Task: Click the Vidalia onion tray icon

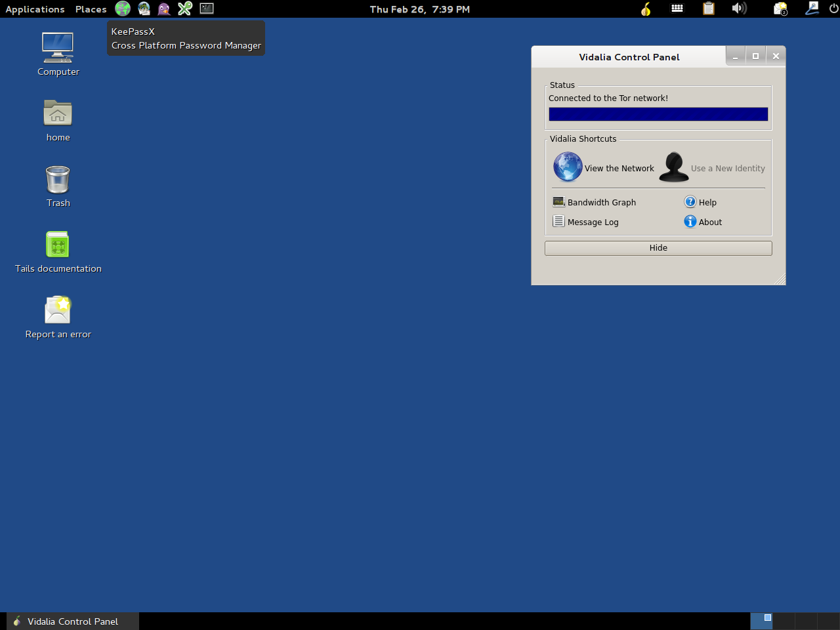Action: [x=646, y=9]
